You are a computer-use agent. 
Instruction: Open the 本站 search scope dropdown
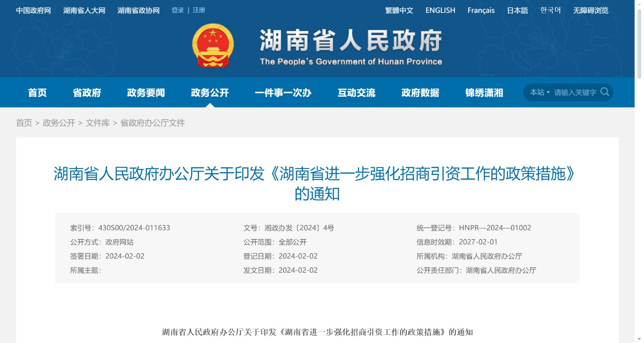click(540, 92)
